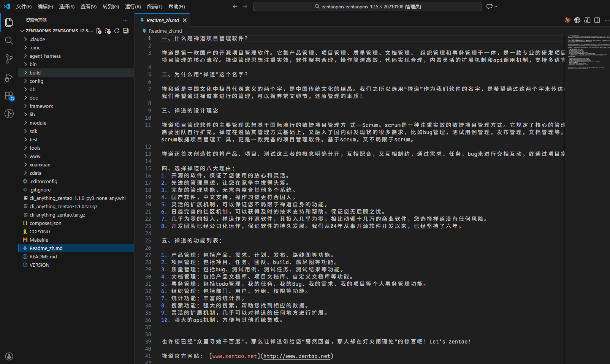Expand the config folder
The image size is (610, 364).
[x=25, y=81]
